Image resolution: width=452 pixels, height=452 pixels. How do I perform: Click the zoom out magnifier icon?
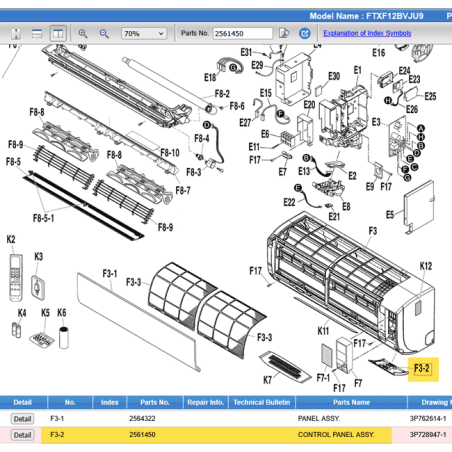pyautogui.click(x=104, y=33)
